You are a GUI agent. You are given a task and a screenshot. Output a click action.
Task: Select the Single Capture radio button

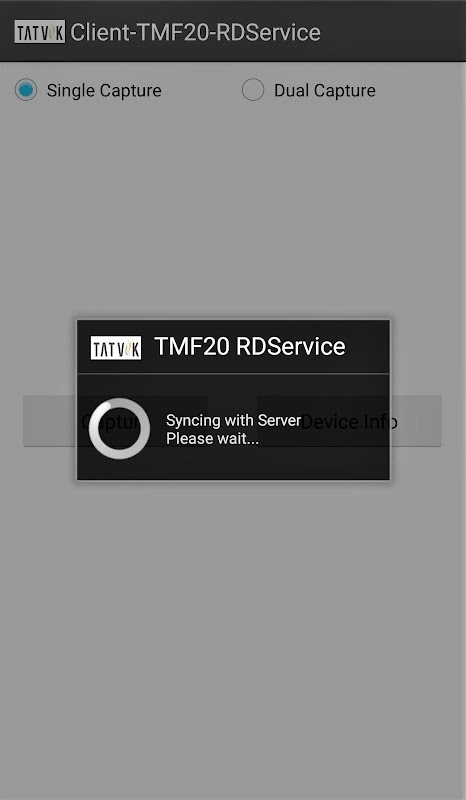26,90
